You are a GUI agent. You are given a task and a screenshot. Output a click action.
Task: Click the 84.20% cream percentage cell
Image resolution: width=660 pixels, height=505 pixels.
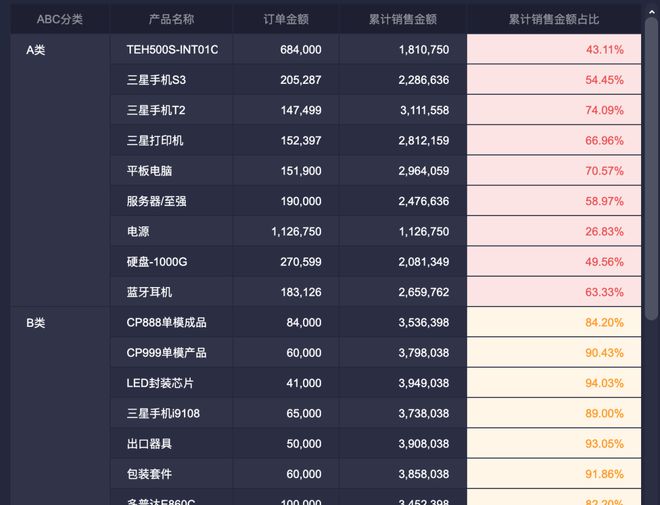point(554,322)
